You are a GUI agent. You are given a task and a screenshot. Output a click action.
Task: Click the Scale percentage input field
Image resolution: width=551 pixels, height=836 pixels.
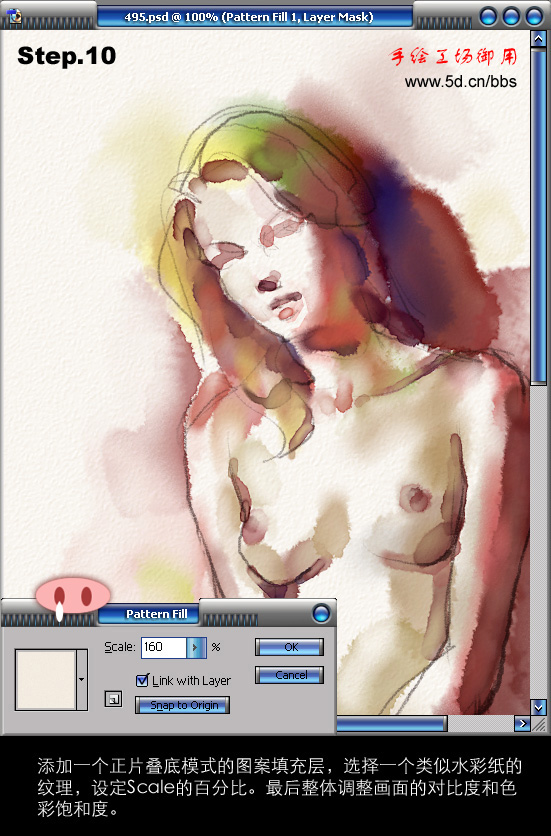coord(164,647)
